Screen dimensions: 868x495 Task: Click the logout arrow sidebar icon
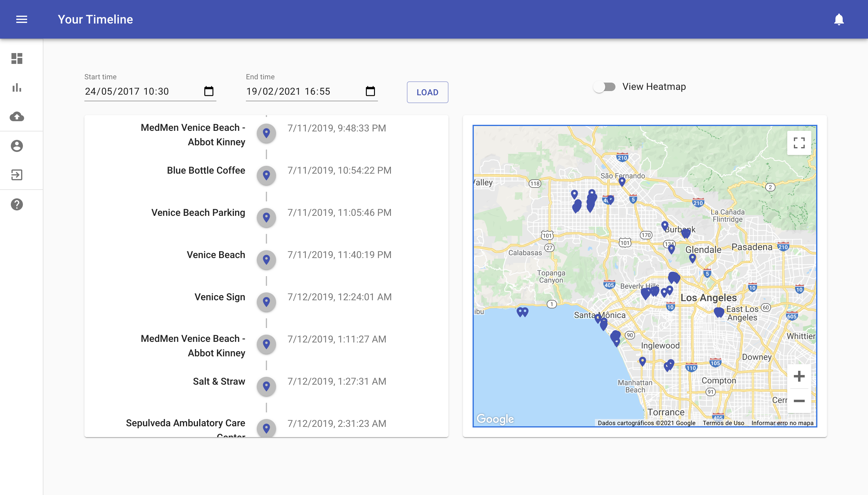point(17,175)
